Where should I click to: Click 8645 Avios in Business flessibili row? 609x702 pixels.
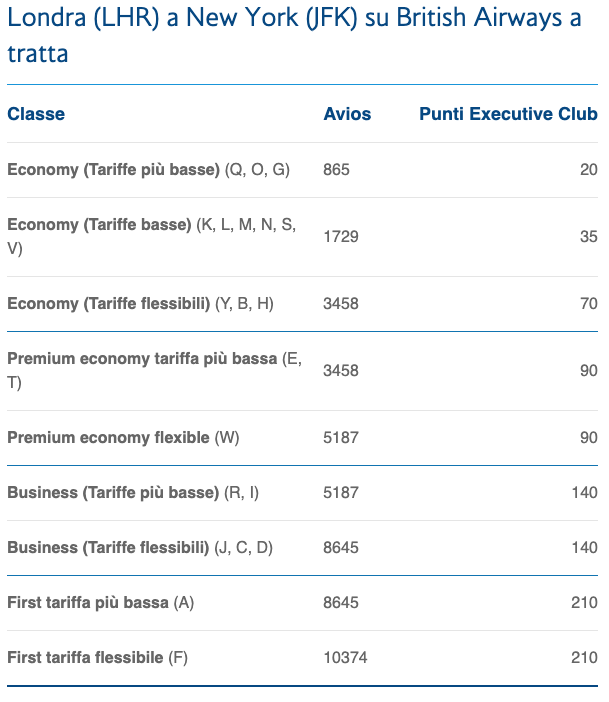point(341,548)
